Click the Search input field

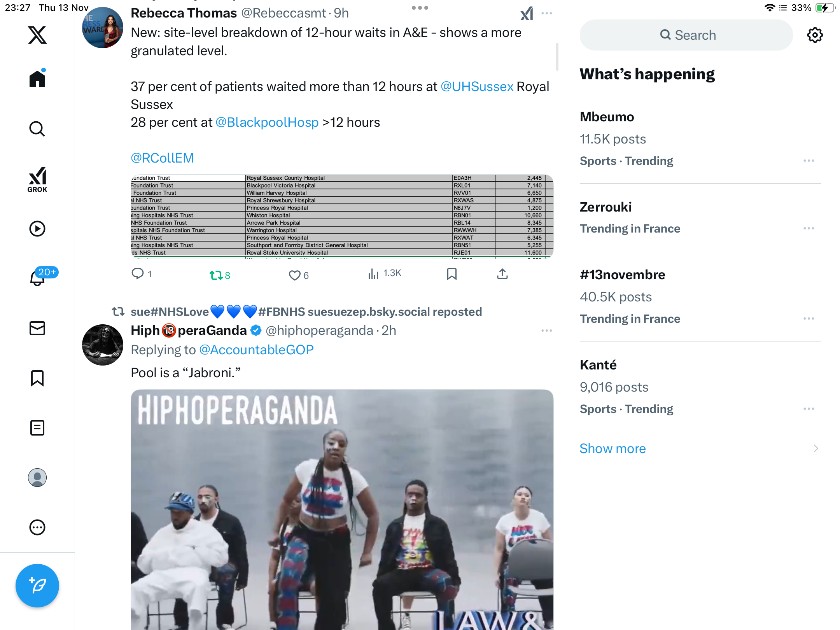click(x=686, y=35)
